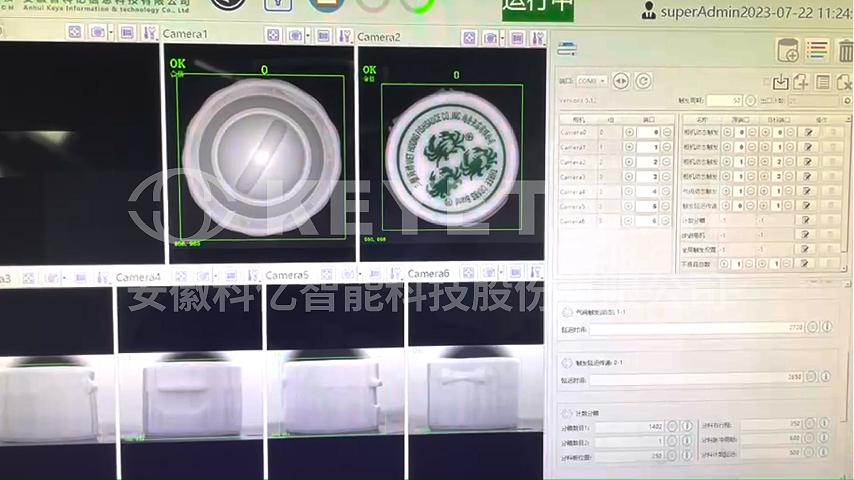854x480 pixels.
Task: Click the capture camera icon in Camera2 toolbar
Action: pyautogui.click(x=491, y=38)
